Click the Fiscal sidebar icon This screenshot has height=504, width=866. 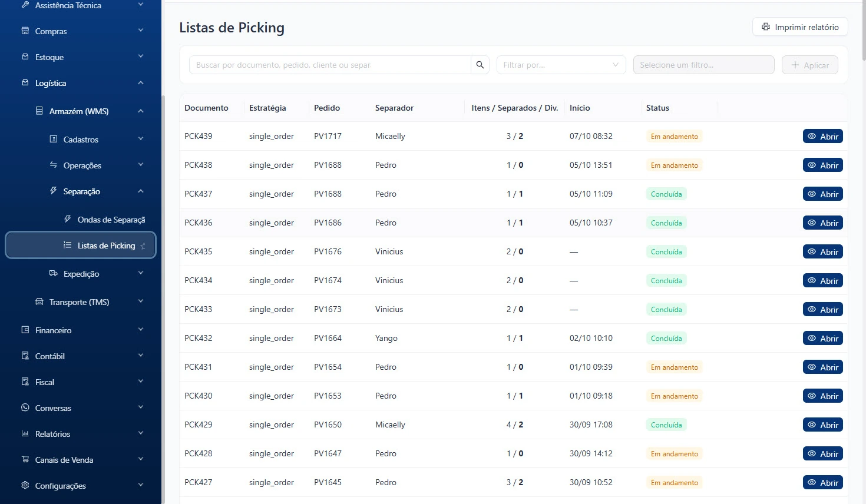point(25,382)
